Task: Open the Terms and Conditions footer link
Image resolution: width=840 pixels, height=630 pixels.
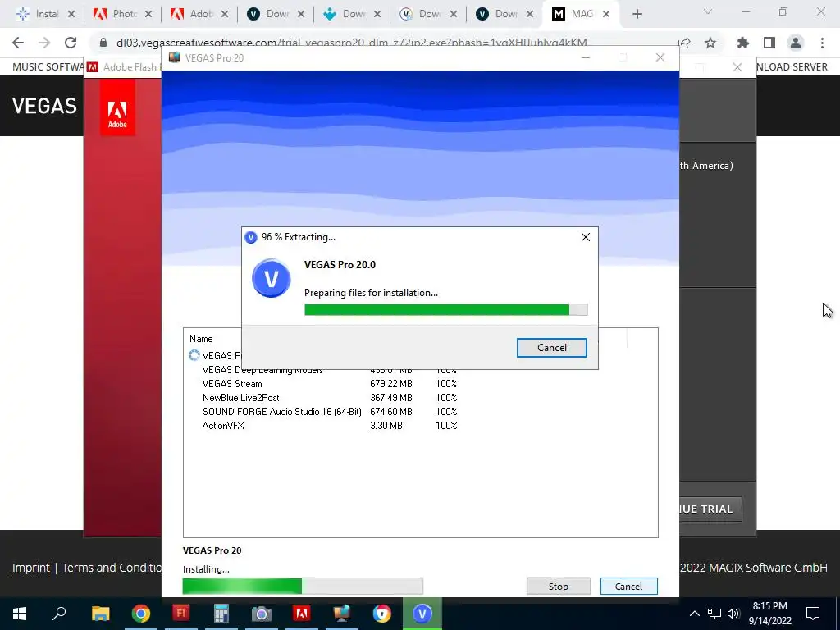Action: click(x=112, y=568)
